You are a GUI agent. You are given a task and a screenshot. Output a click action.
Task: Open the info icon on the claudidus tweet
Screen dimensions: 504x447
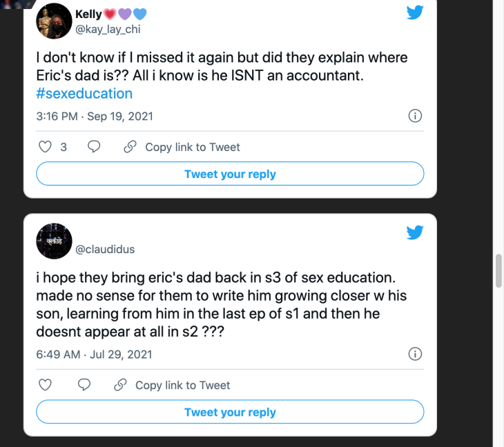pos(415,354)
